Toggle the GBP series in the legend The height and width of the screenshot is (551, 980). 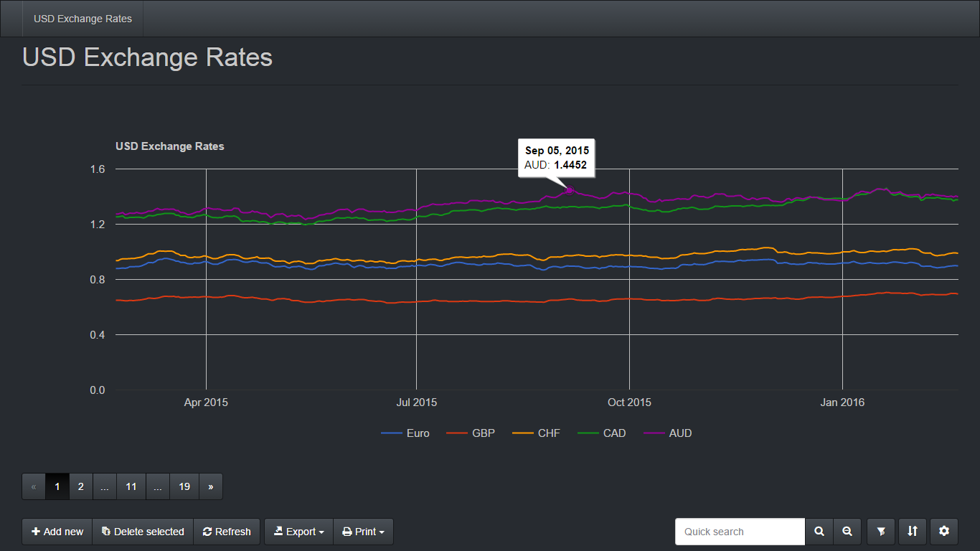[483, 433]
